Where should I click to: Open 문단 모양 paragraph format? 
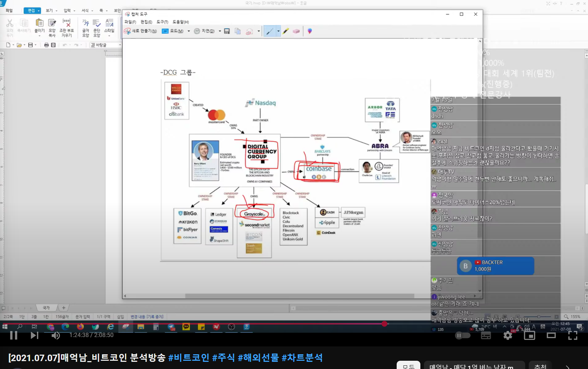(97, 27)
